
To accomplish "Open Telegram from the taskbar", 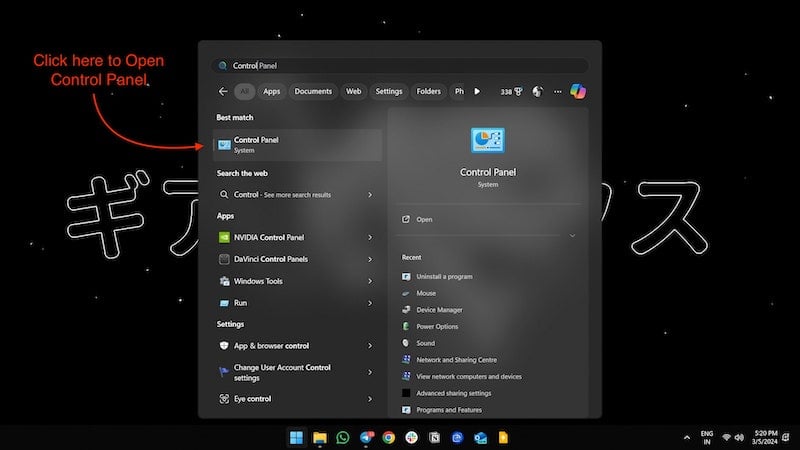I will coord(366,438).
